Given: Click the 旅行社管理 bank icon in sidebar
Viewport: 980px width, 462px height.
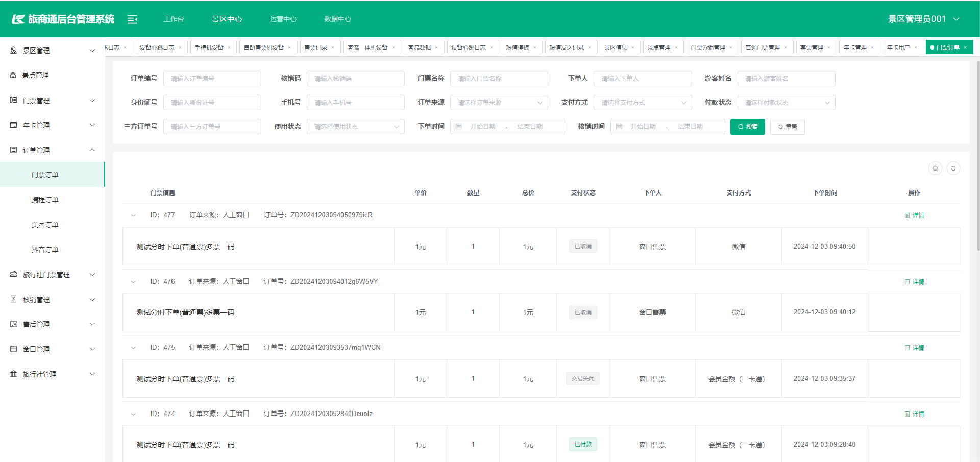Looking at the screenshot, I should (x=13, y=374).
